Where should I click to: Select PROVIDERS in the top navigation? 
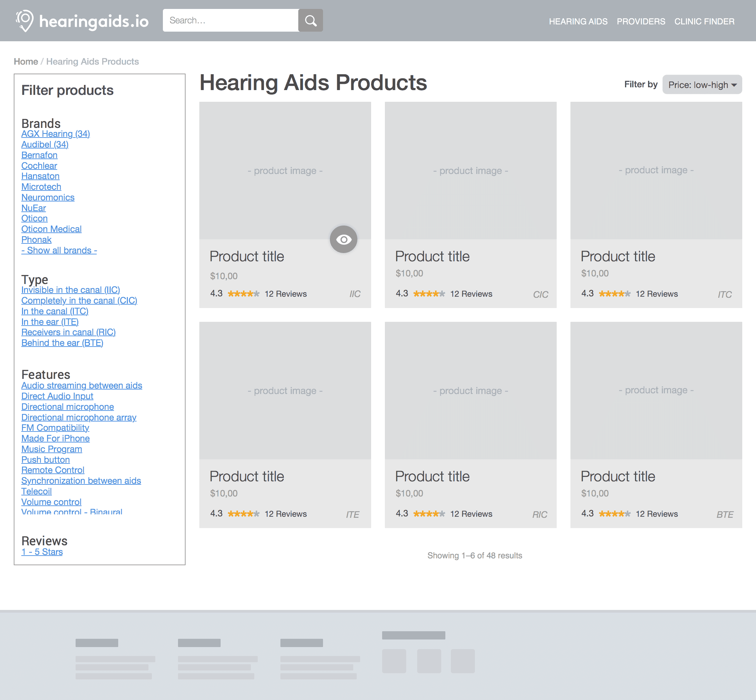tap(641, 21)
